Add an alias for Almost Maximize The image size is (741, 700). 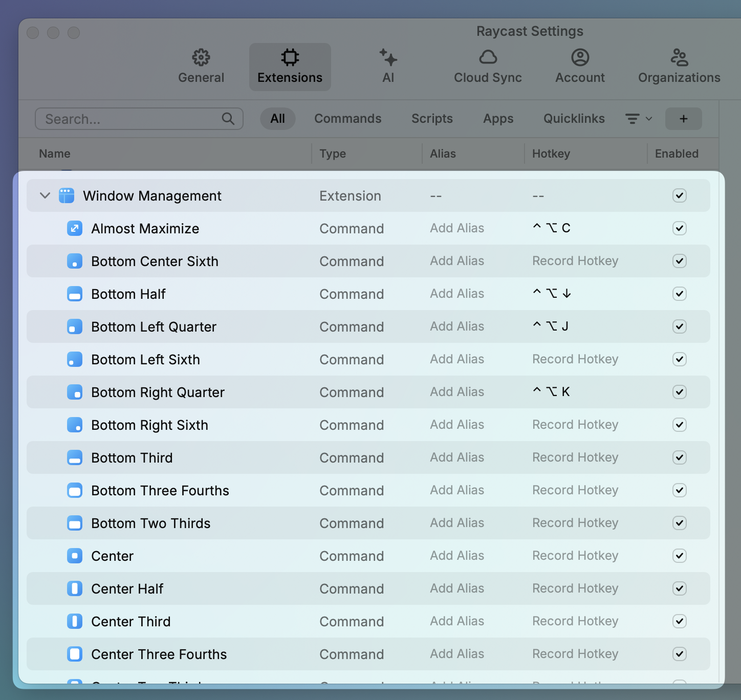(x=457, y=228)
